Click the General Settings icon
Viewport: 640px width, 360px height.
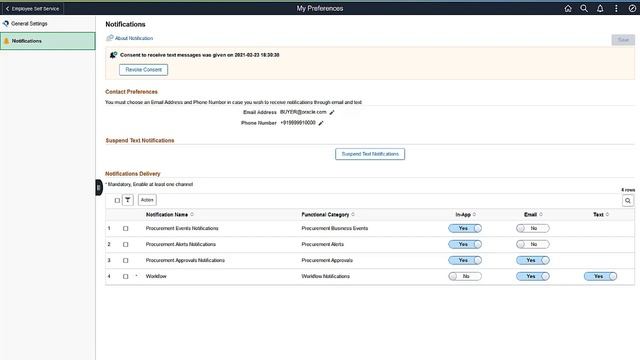[6, 24]
